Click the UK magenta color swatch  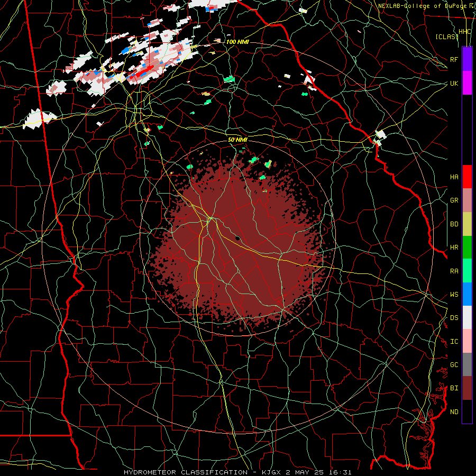click(467, 83)
